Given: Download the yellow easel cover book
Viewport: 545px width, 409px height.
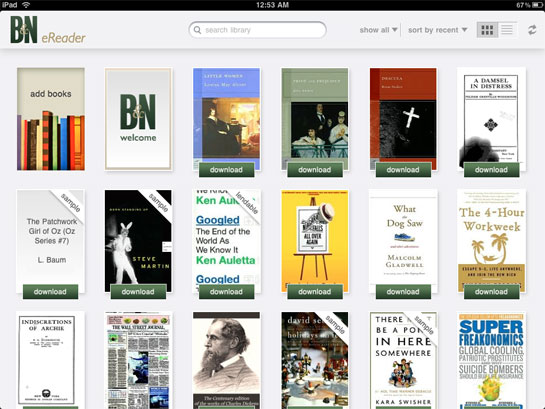Looking at the screenshot, I should pos(315,292).
